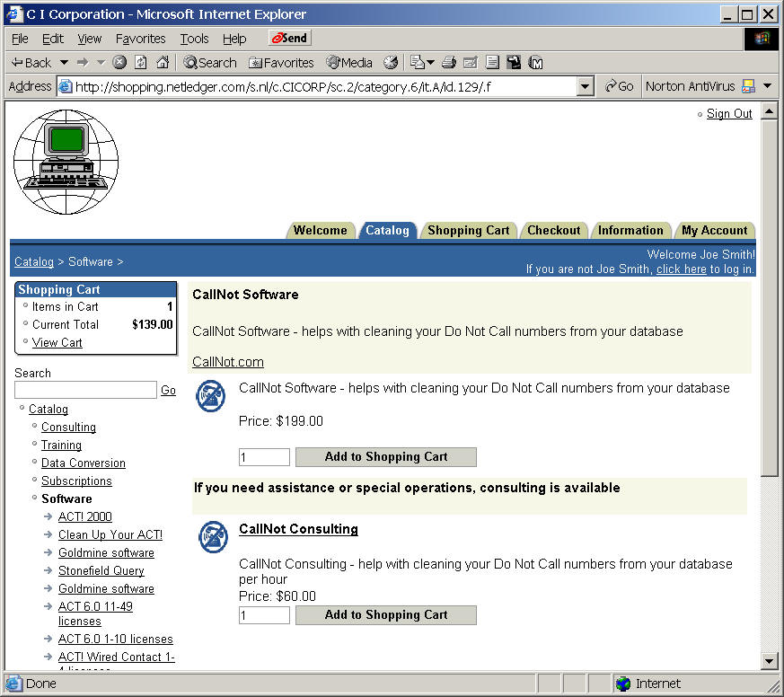Viewport: 784px width, 697px height.
Task: Open the Back history dropdown arrow
Action: point(64,63)
